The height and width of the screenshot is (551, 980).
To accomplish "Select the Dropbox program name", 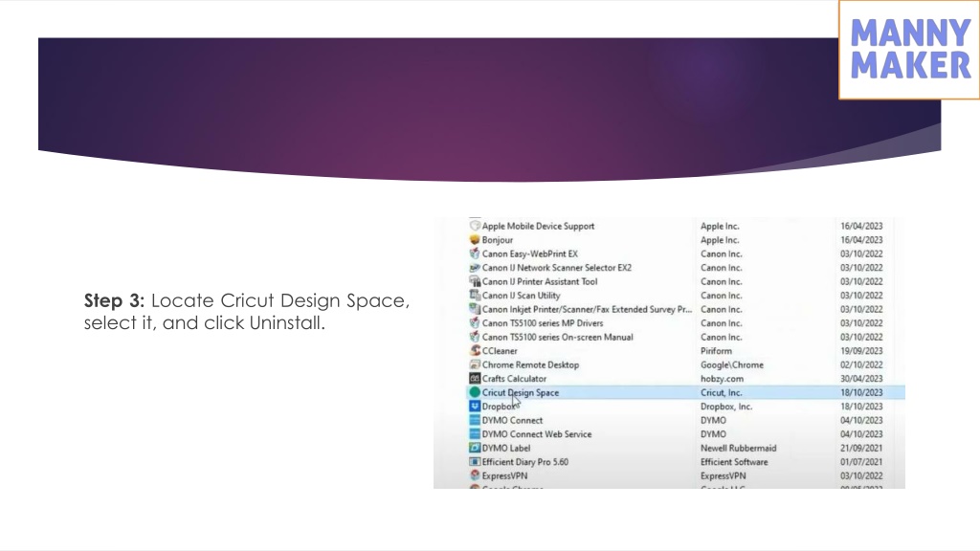I will (500, 406).
